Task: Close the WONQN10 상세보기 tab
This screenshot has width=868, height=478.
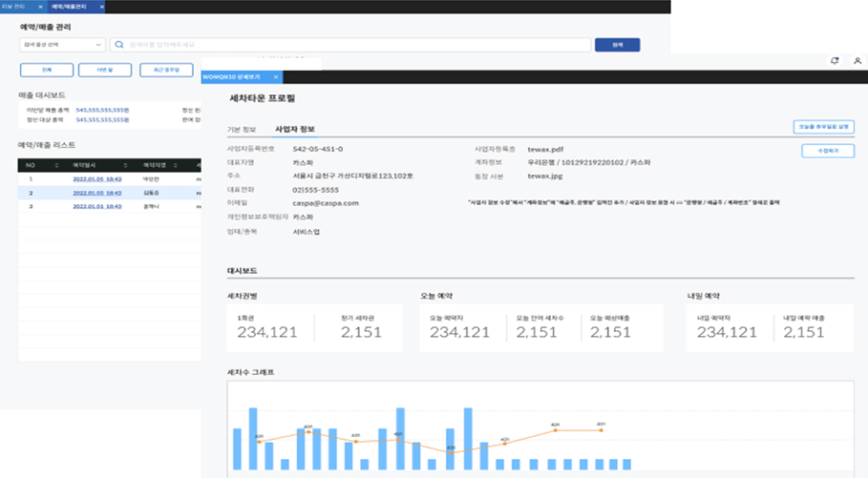Action: tap(276, 77)
